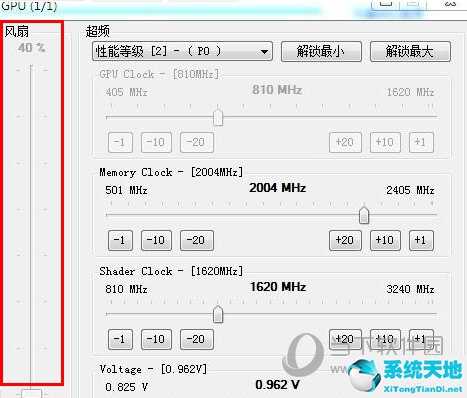Click the unlock minimum button
Viewport: 467px width, 398px height.
[x=321, y=51]
